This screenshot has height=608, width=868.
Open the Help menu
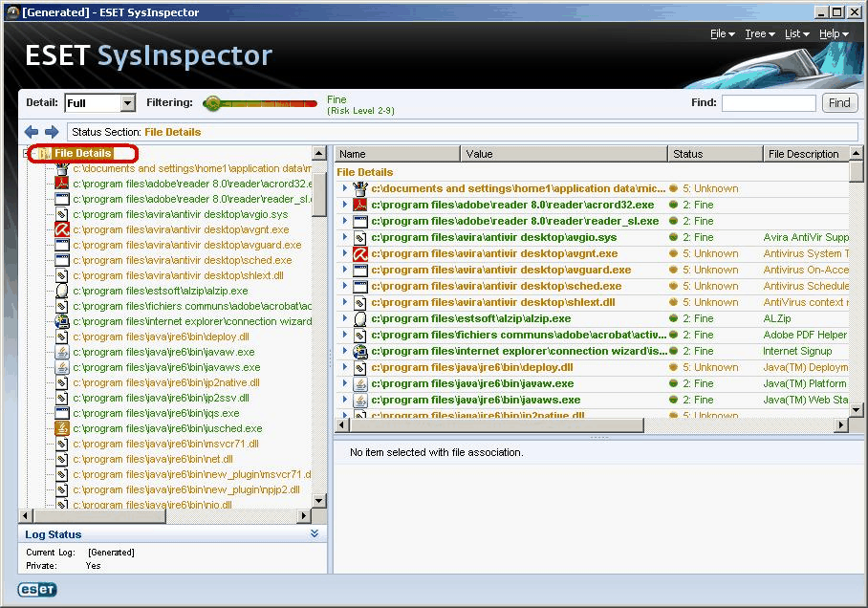tap(834, 33)
